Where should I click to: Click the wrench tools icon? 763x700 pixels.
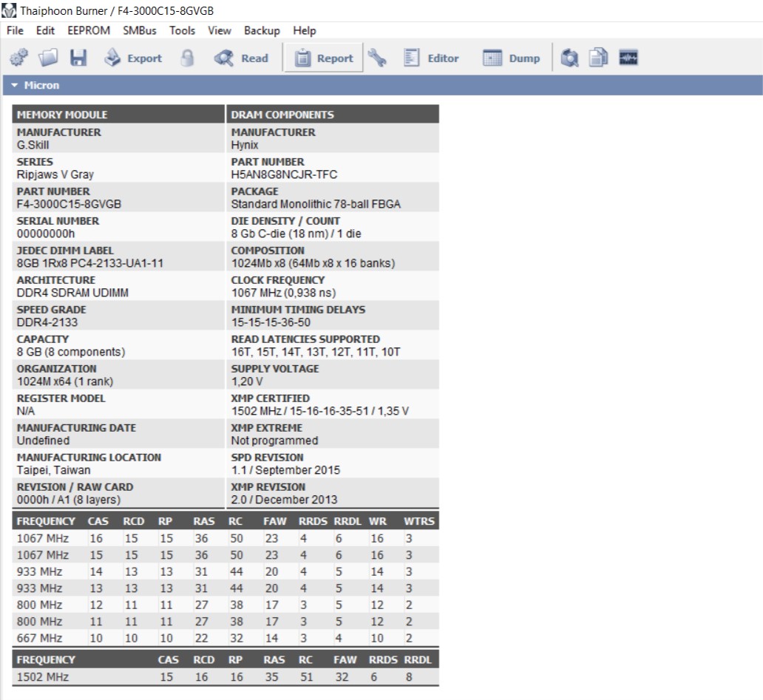377,58
